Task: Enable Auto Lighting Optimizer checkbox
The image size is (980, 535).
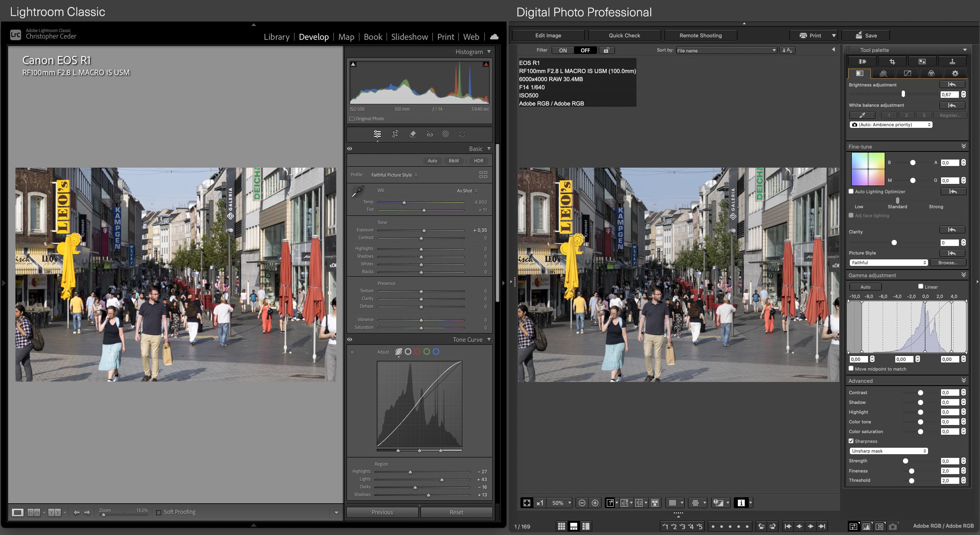Action: click(851, 191)
